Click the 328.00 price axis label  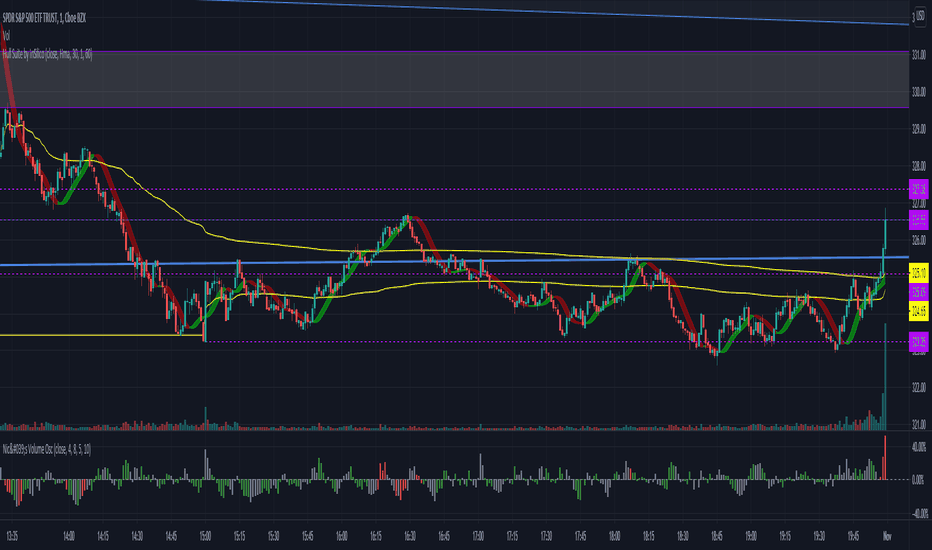click(x=919, y=166)
